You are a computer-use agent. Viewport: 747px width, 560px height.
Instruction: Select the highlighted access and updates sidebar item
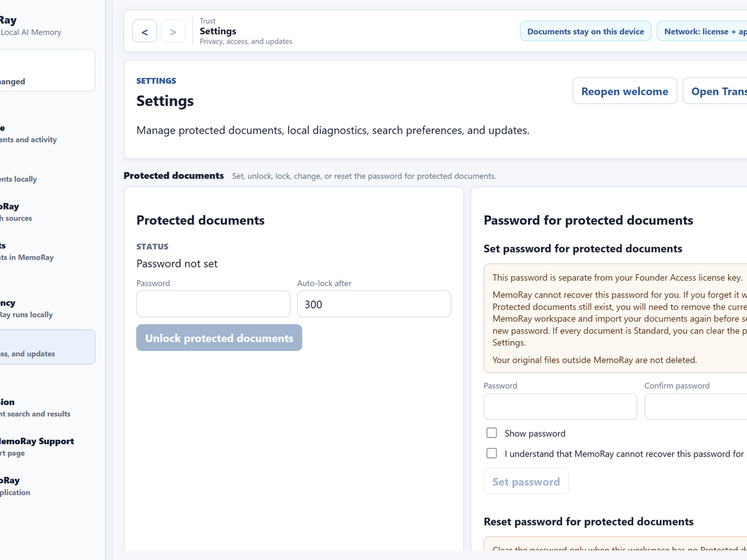[46, 347]
